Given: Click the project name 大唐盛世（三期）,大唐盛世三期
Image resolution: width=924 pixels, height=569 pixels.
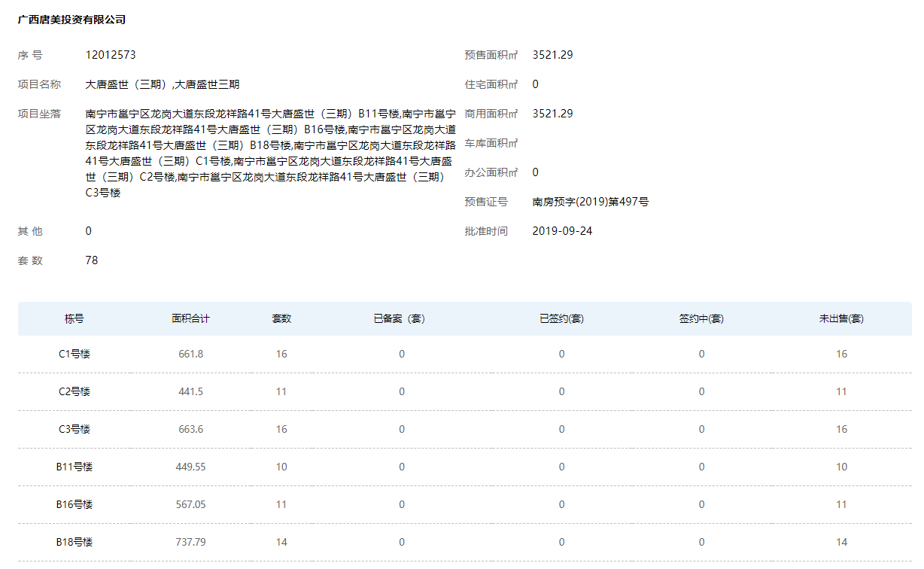Looking at the screenshot, I should (x=163, y=84).
